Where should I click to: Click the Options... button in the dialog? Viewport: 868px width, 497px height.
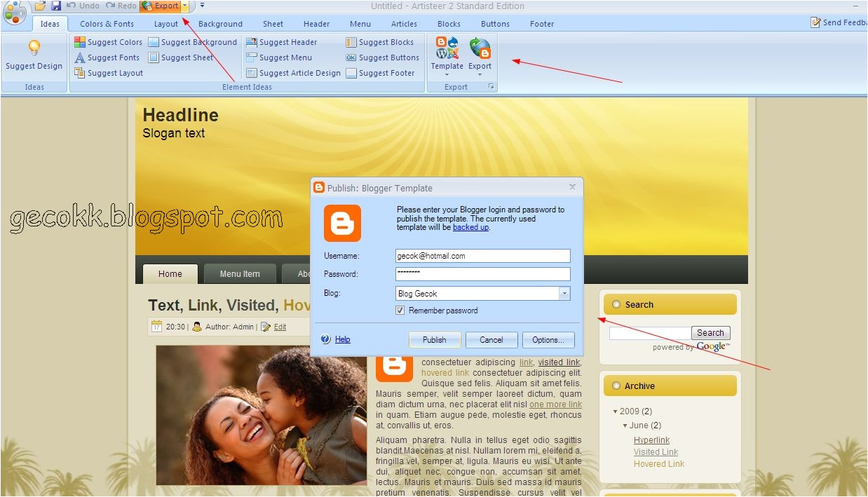[548, 340]
